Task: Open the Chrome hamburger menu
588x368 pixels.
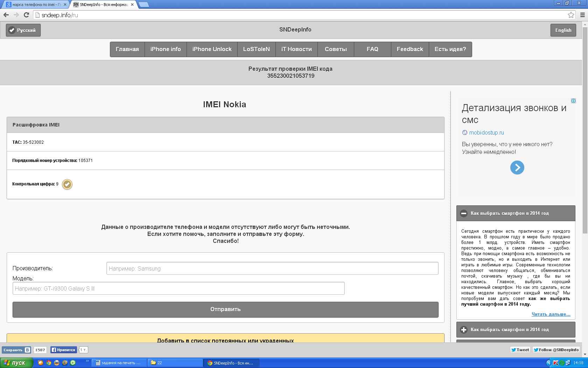Action: (x=583, y=15)
